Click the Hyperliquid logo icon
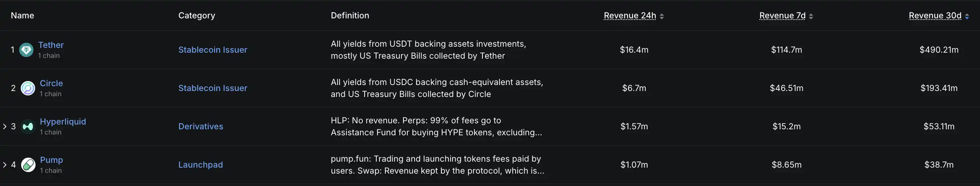This screenshot has width=980, height=186. [28, 127]
